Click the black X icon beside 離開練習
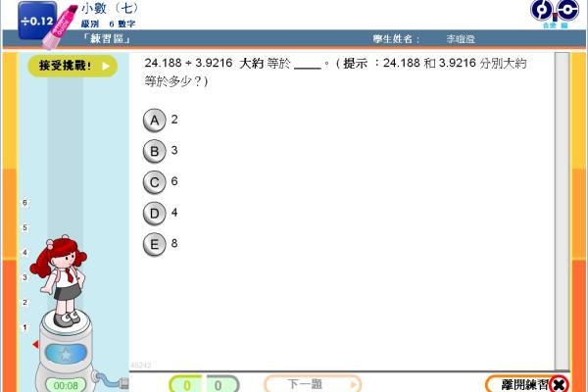Image resolution: width=588 pixels, height=392 pixels. click(559, 384)
